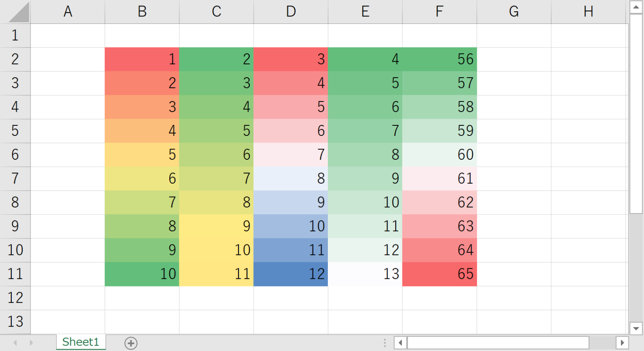Click the Select All corner triangle
This screenshot has height=351, width=644.
click(x=19, y=12)
